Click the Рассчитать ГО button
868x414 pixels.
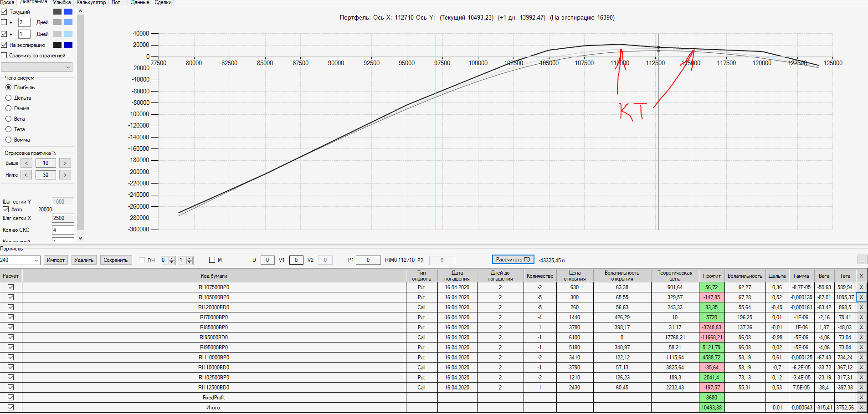[x=513, y=260]
